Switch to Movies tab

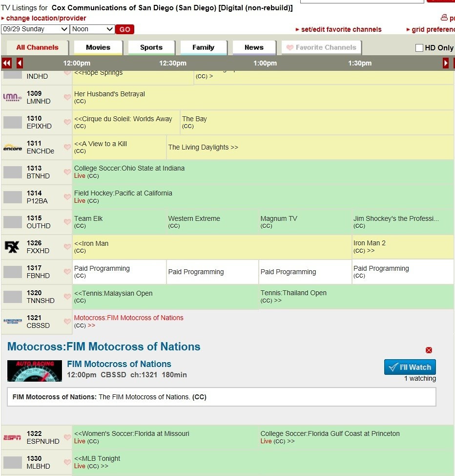coord(98,47)
